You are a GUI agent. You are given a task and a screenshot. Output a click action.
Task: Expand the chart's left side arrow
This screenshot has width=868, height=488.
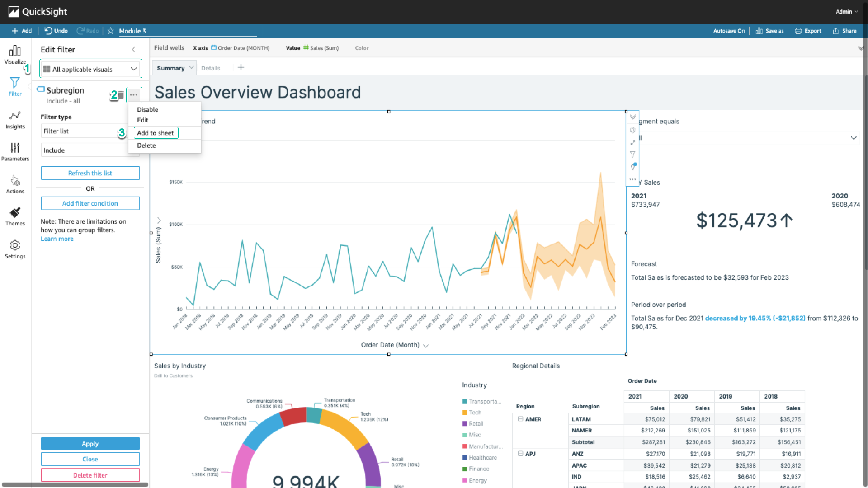pyautogui.click(x=159, y=221)
